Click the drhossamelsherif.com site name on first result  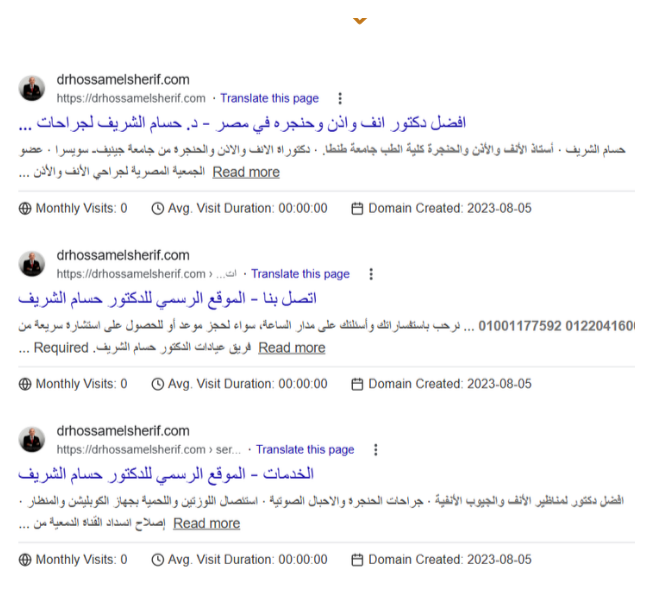tap(123, 80)
